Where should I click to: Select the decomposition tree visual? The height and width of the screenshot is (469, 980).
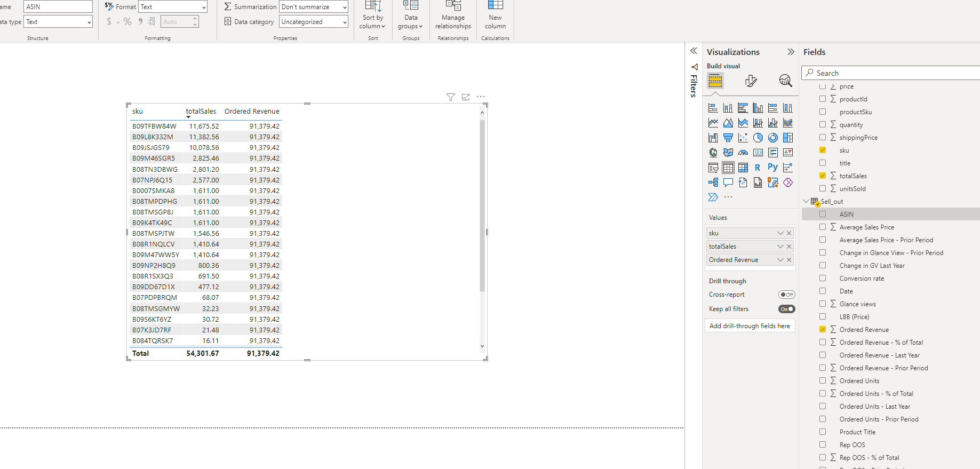713,182
